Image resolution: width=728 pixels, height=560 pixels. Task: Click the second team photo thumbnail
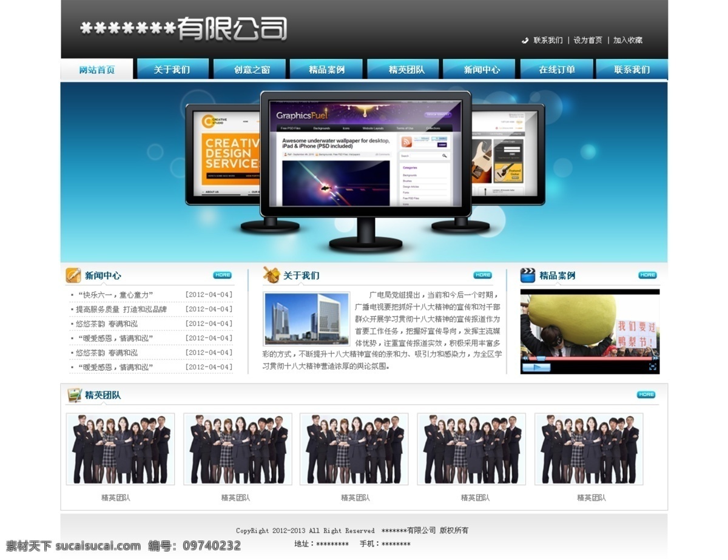point(238,450)
